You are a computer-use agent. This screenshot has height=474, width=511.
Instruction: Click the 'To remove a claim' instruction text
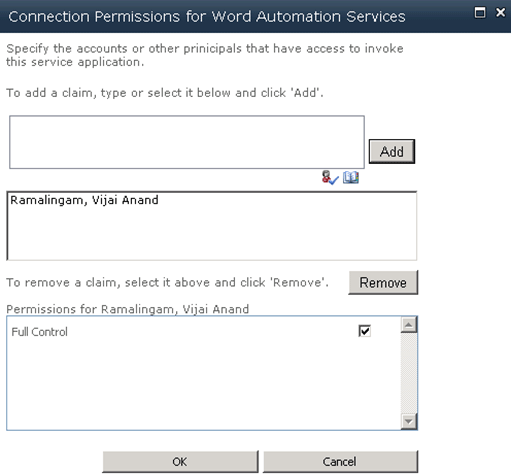[x=167, y=283]
